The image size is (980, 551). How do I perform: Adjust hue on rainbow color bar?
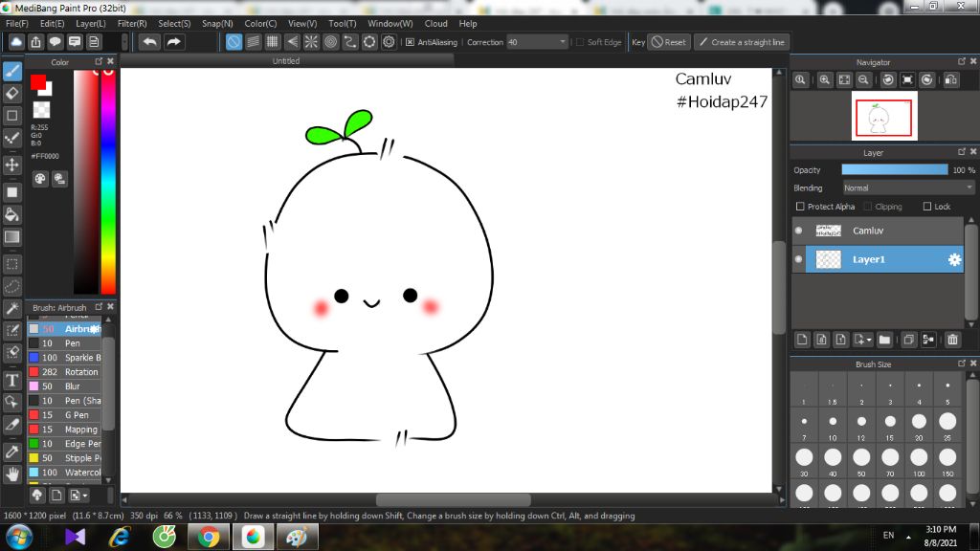[108, 181]
